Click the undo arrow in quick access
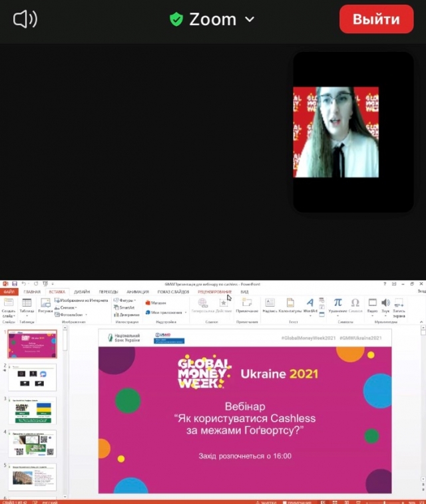Viewport: 426px width, 504px height. click(x=23, y=284)
